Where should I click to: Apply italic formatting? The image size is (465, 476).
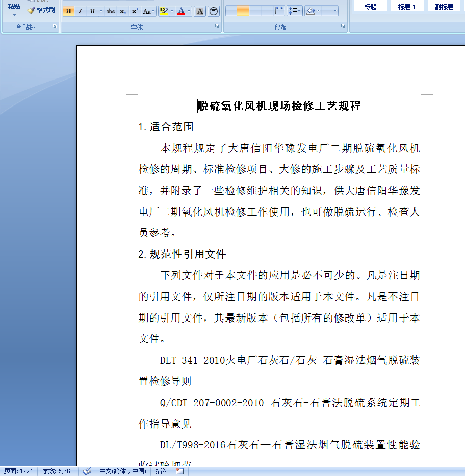click(80, 11)
